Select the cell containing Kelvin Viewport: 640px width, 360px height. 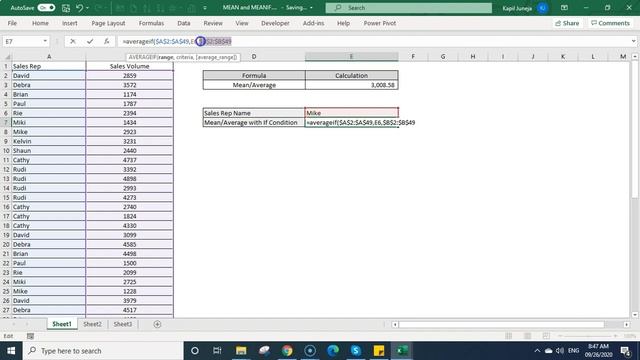[49, 141]
